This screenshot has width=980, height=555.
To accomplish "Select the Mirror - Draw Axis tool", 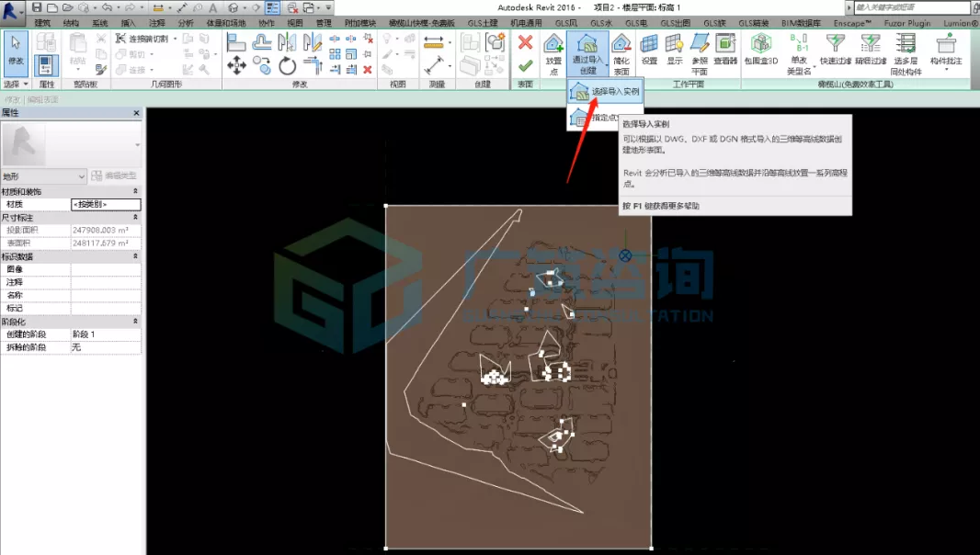I will [313, 42].
